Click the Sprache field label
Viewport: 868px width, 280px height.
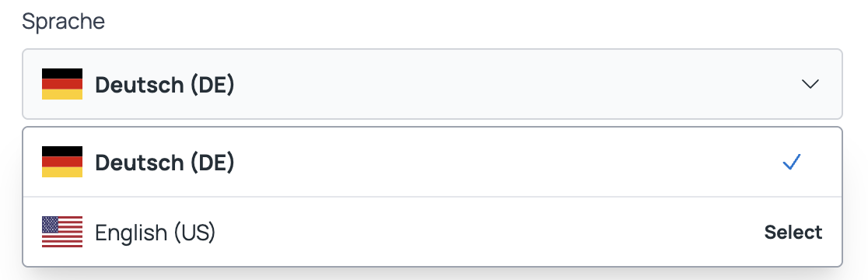point(63,22)
